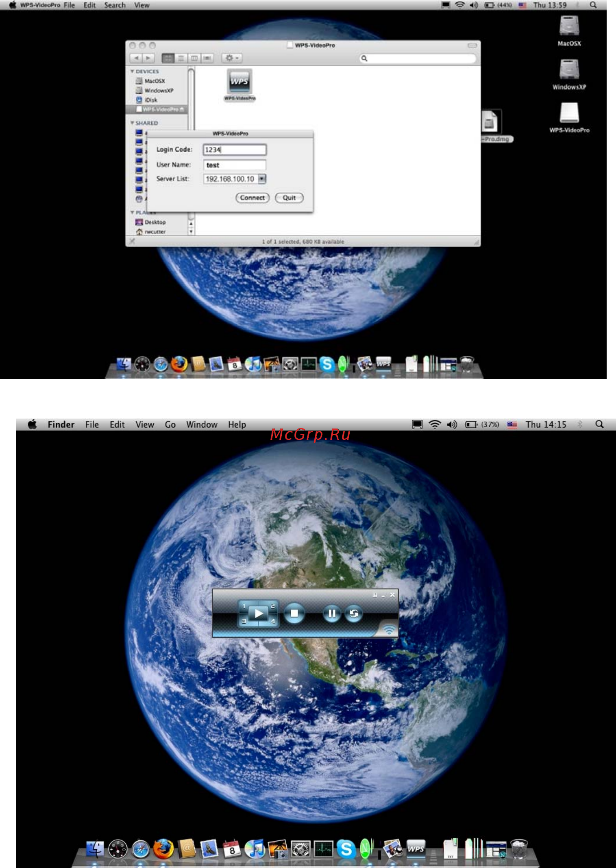The width and height of the screenshot is (616, 868).
Task: Open the Window menu
Action: pos(202,424)
